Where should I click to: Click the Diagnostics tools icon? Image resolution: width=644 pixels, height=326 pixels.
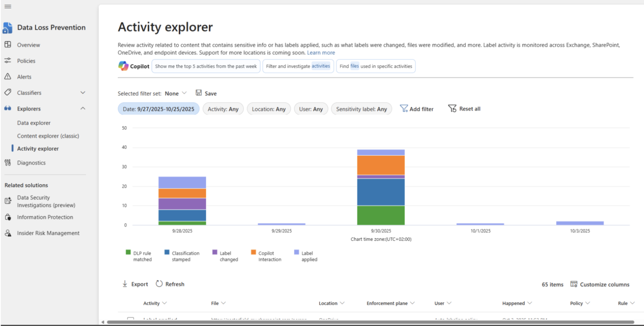8,163
